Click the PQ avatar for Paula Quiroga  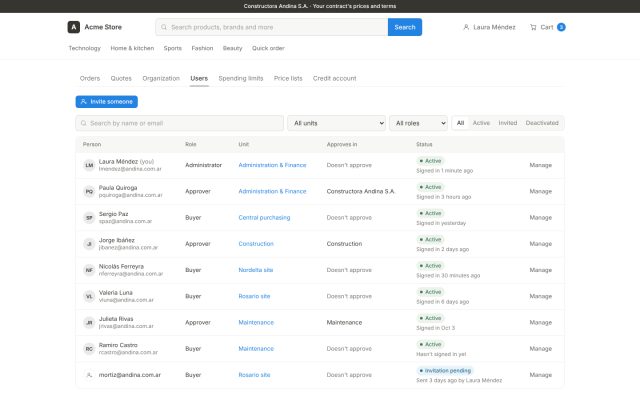click(89, 191)
